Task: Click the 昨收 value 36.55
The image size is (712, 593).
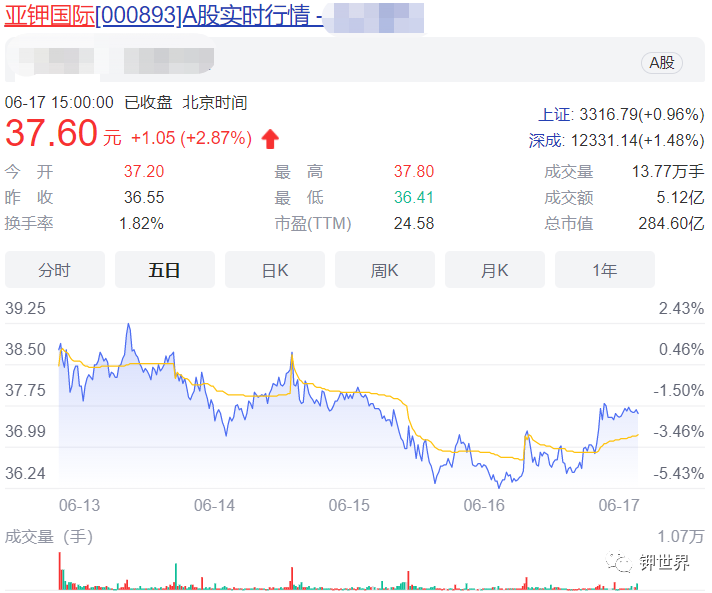Action: [144, 197]
